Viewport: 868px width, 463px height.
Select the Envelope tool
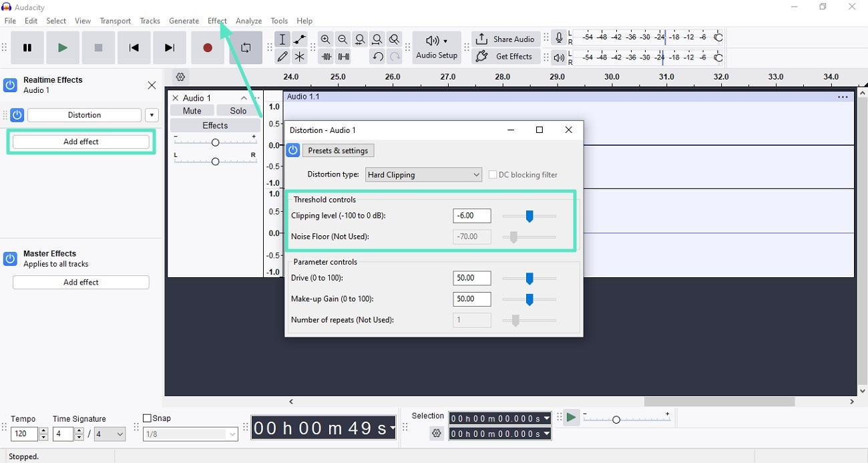click(x=300, y=39)
